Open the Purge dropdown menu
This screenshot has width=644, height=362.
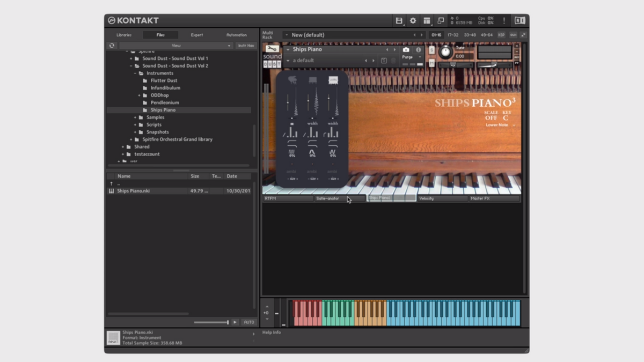pyautogui.click(x=411, y=57)
